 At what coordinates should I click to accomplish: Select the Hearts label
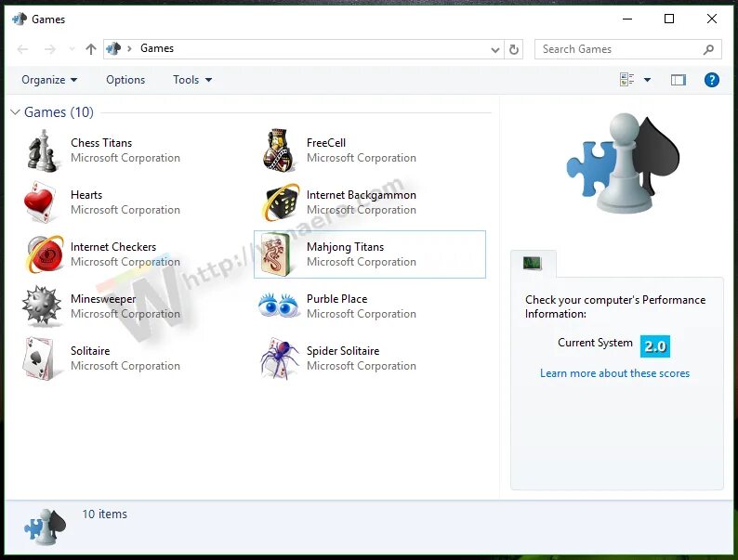point(86,195)
